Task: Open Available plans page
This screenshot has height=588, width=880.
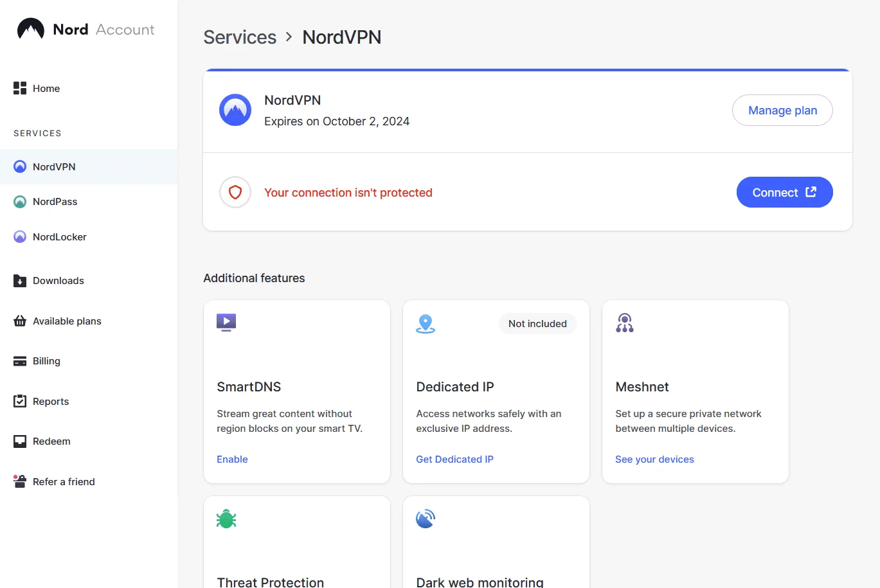Action: pos(89,321)
